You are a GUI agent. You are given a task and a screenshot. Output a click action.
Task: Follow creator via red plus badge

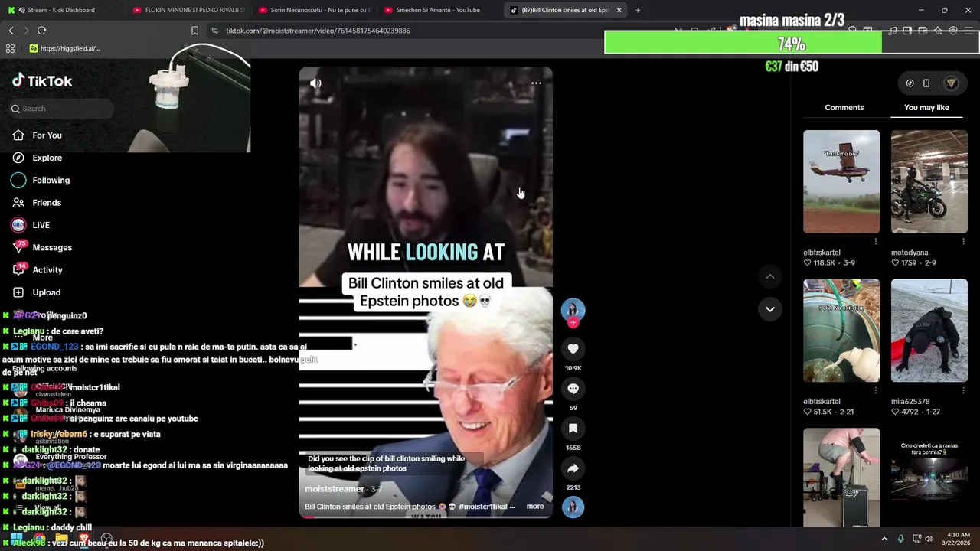point(573,323)
